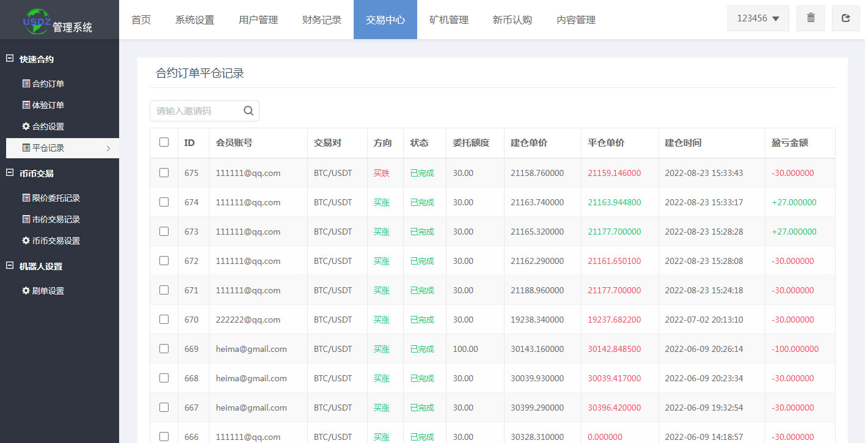
Task: Click the list icon beside 平仓记录
Action: 26,148
